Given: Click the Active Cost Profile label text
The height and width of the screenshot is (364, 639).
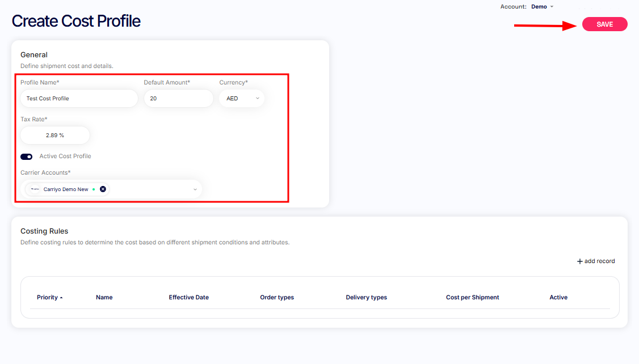Looking at the screenshot, I should [65, 156].
